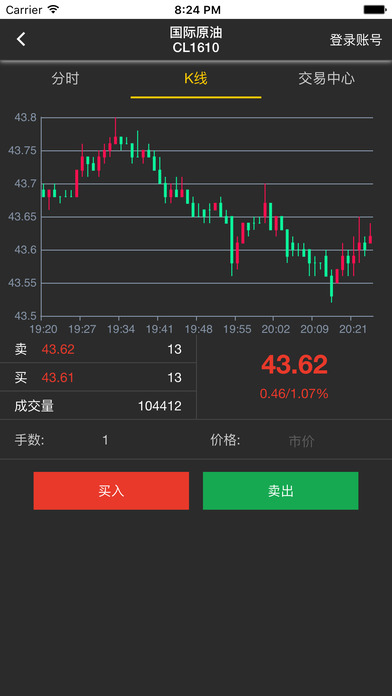
Task: Select the K线 tab
Action: click(196, 79)
